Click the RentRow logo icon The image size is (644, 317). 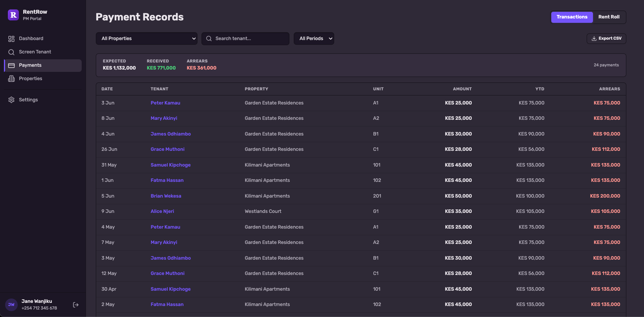[x=13, y=15]
